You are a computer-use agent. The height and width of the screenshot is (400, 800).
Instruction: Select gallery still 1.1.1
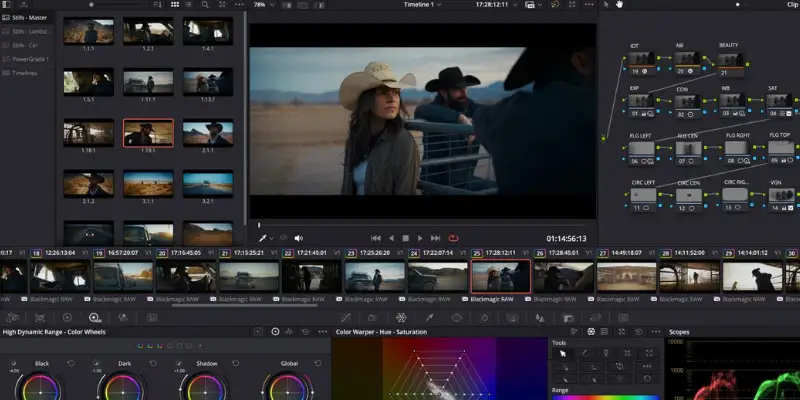coord(88,31)
